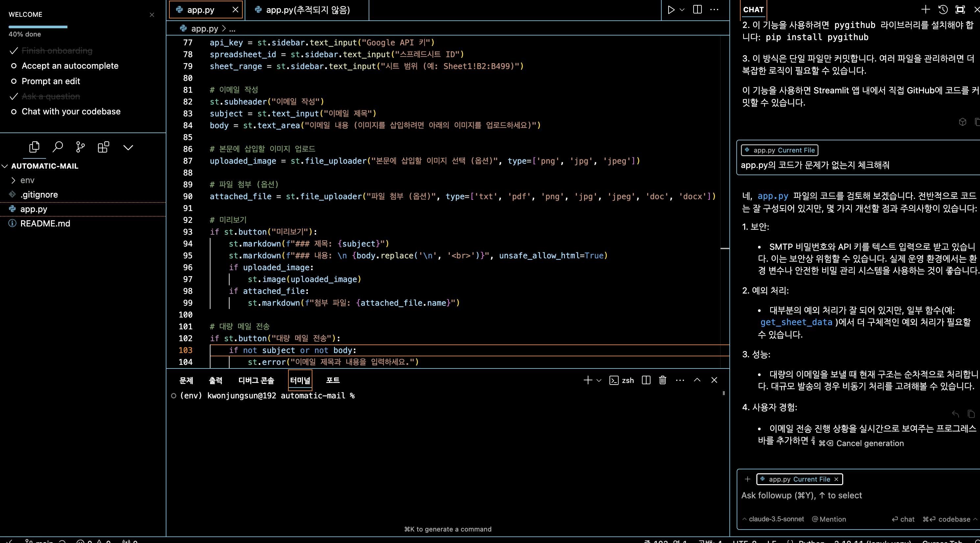Send message with chat button
The image size is (980, 543).
pyautogui.click(x=903, y=519)
